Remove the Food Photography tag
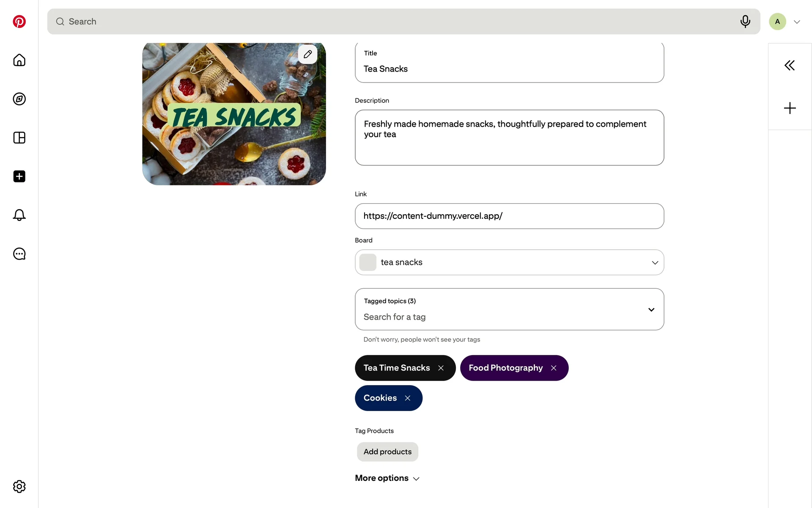 554,368
